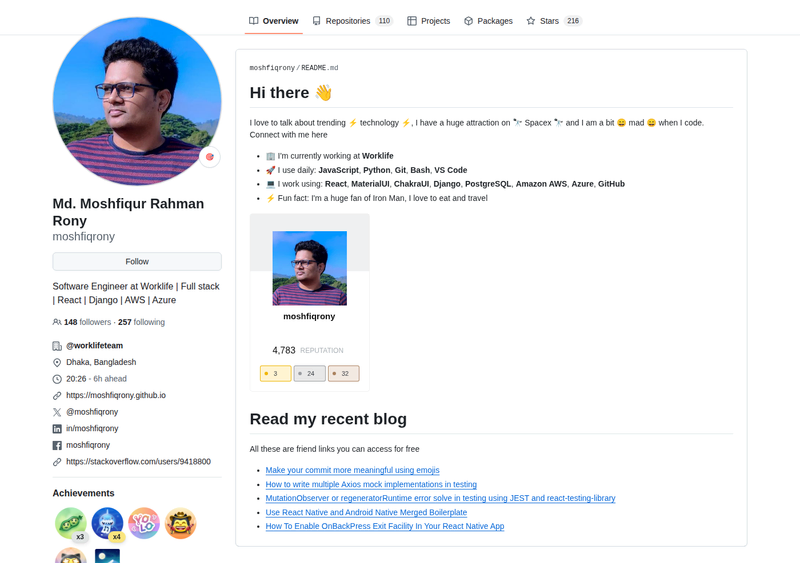Open the Projects tab
The image size is (800, 563).
(x=429, y=21)
